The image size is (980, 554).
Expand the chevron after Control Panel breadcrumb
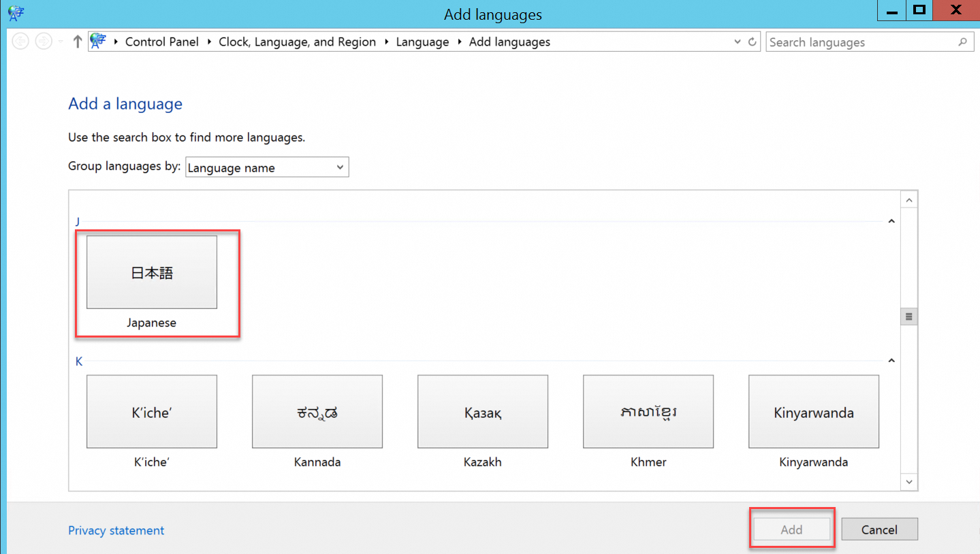pyautogui.click(x=209, y=42)
